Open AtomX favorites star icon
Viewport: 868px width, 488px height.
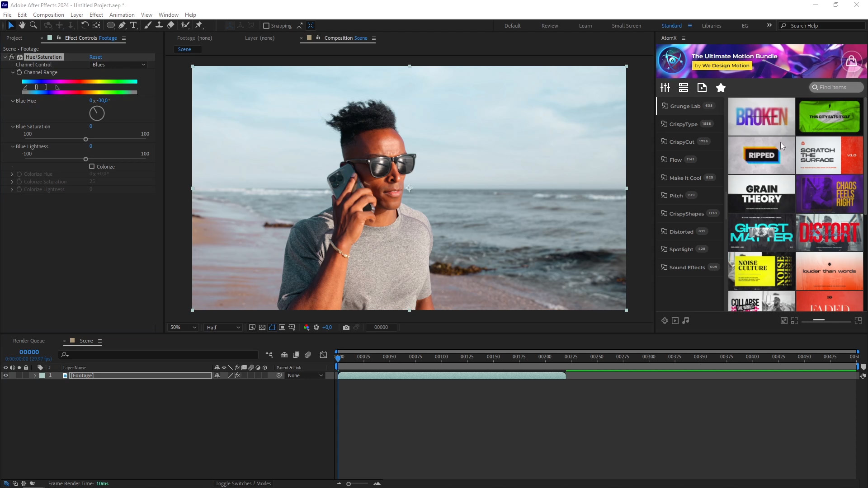tap(721, 88)
